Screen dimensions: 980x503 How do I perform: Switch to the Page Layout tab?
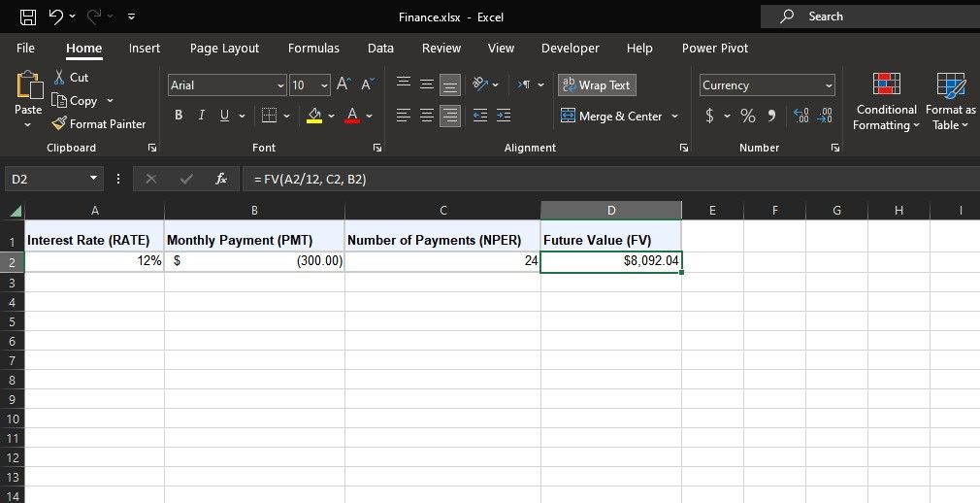(224, 48)
